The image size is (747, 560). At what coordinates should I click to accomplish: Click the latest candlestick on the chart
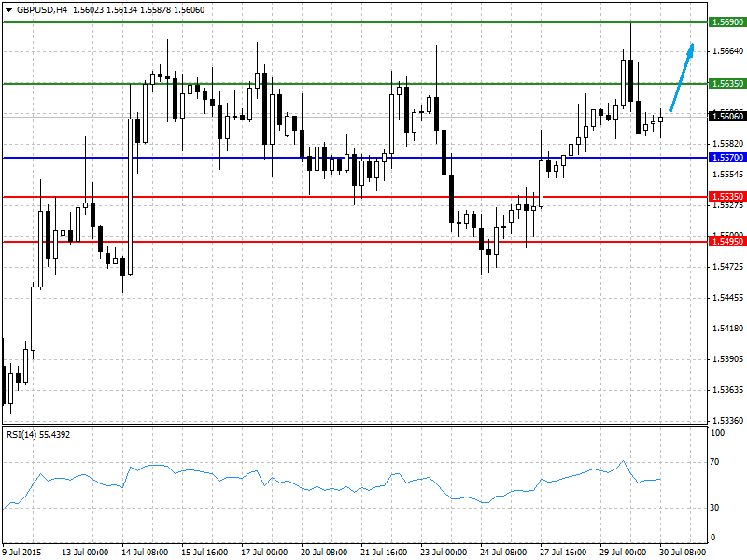(x=661, y=119)
